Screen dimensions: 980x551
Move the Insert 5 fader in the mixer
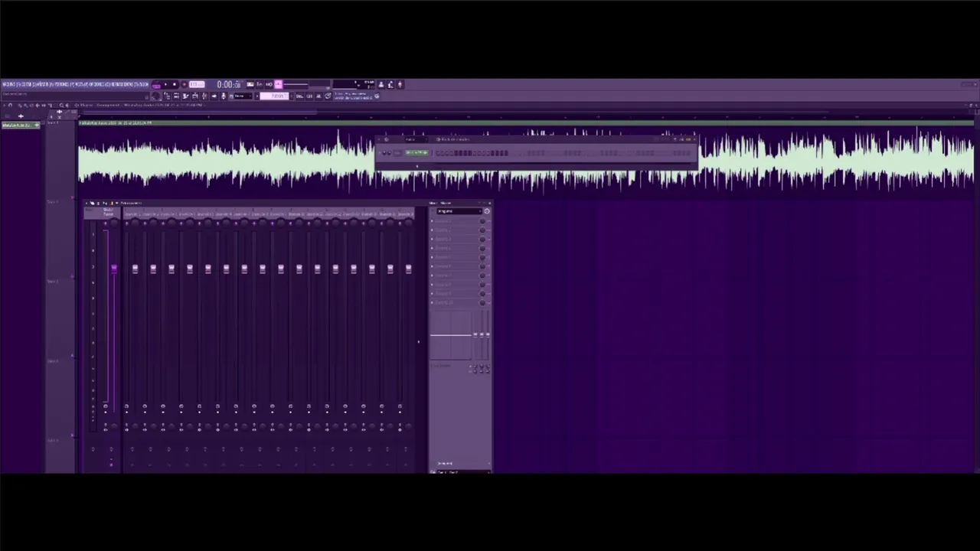click(207, 269)
